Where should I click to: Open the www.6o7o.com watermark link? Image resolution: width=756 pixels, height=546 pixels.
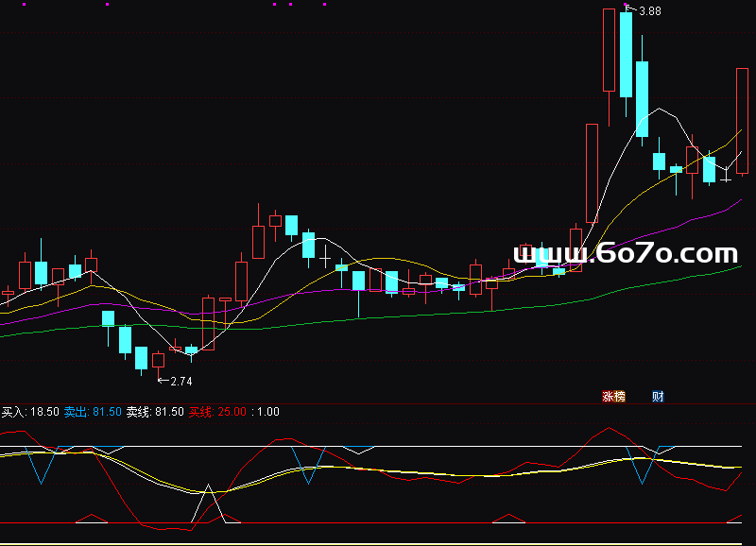pos(625,253)
